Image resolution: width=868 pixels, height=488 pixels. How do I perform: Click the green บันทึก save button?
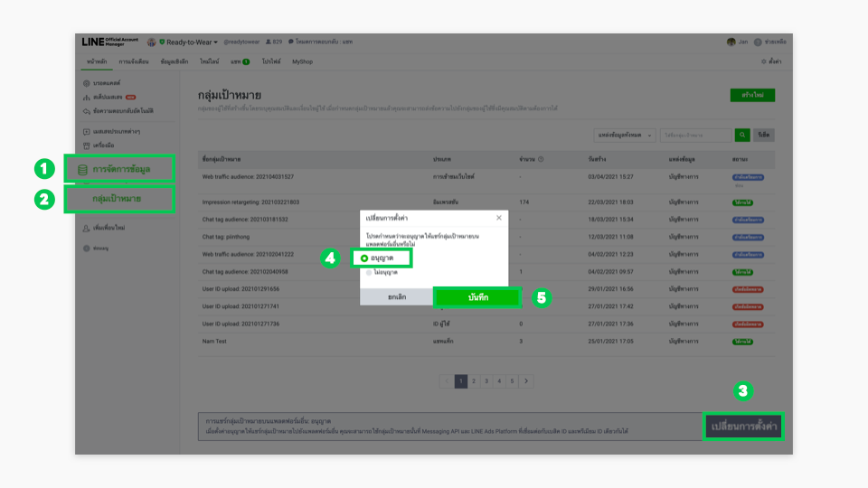[477, 297]
